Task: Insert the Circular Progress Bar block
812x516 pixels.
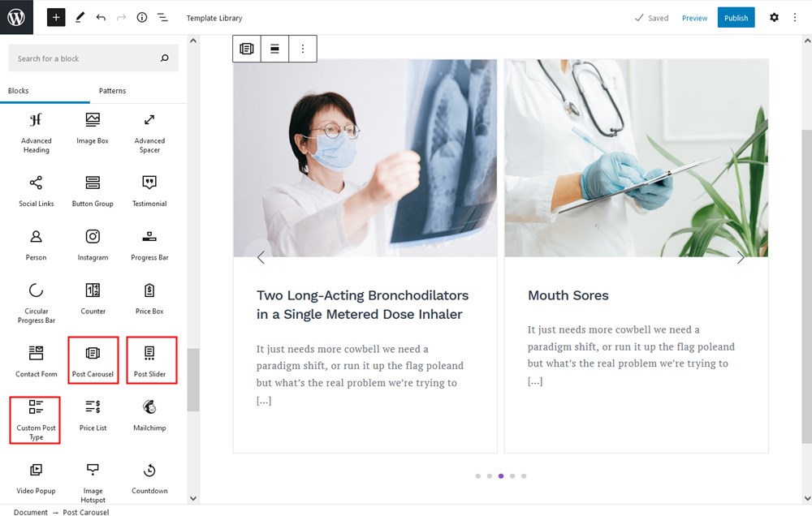Action: tap(37, 303)
